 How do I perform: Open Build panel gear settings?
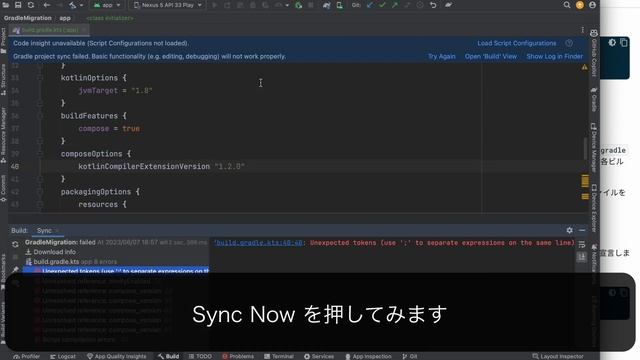569,230
